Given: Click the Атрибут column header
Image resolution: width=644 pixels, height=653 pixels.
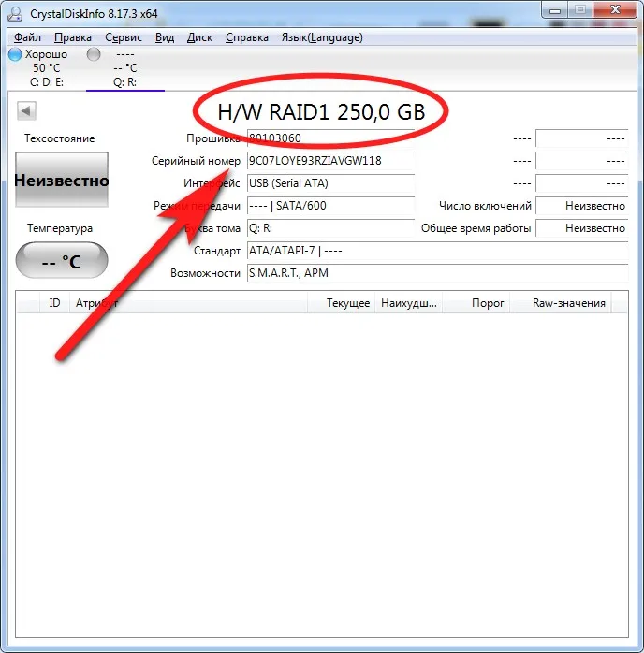Looking at the screenshot, I should 188,303.
